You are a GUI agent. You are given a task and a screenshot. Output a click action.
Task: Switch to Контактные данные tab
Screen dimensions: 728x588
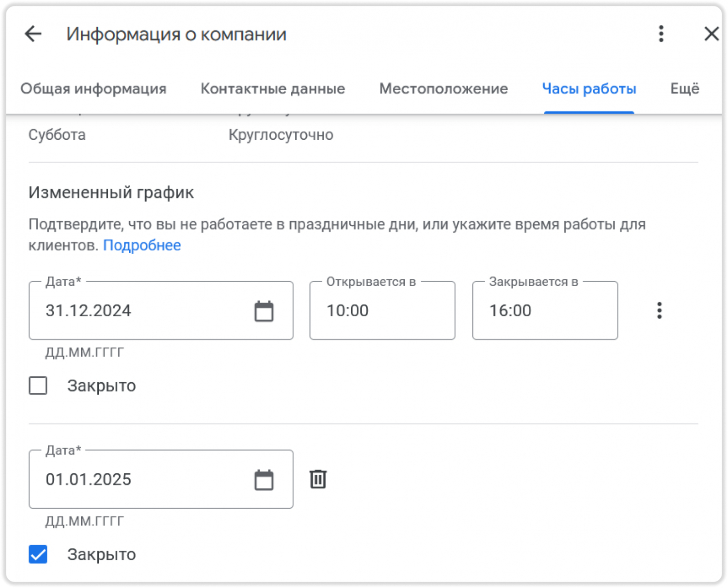[x=273, y=89]
